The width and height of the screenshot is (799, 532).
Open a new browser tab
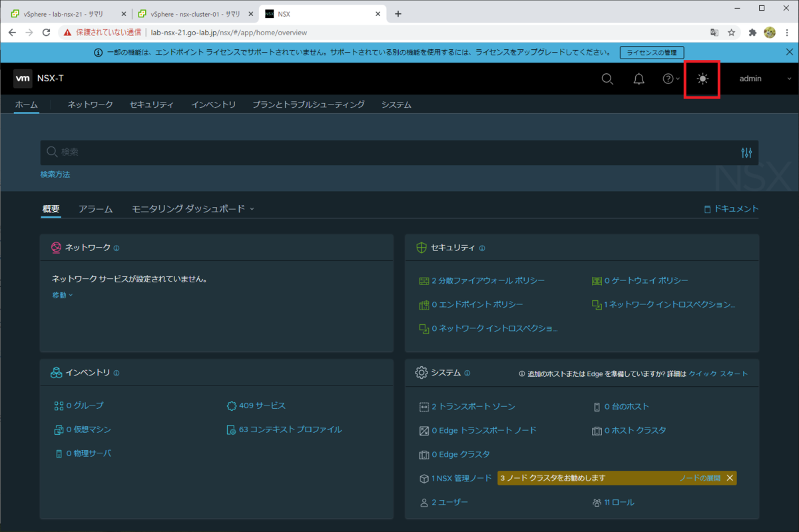[398, 14]
